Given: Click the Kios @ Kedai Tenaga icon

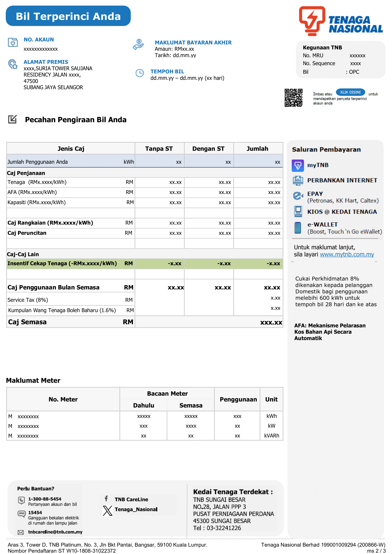Looking at the screenshot, I should (x=298, y=212).
